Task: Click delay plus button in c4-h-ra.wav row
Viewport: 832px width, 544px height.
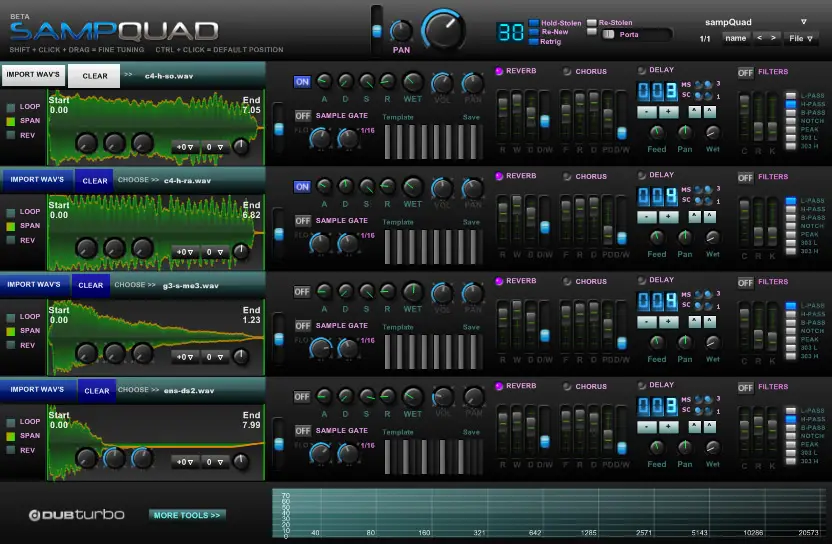Action: click(x=669, y=217)
